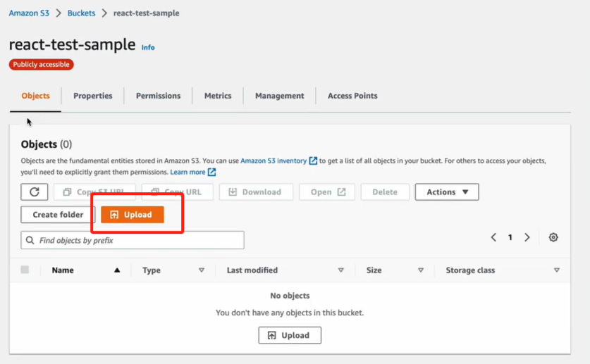The width and height of the screenshot is (590, 364).
Task: Click the Publicly accessible badge
Action: [42, 65]
